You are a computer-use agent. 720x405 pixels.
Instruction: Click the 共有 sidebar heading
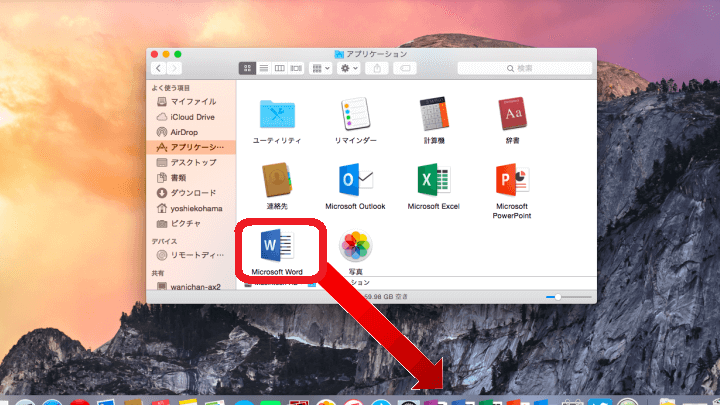(158, 273)
